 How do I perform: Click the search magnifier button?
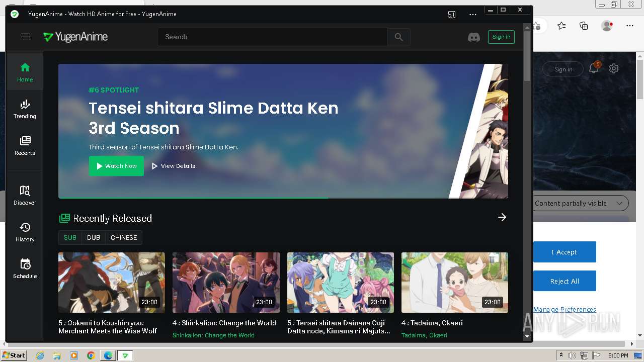click(x=399, y=37)
